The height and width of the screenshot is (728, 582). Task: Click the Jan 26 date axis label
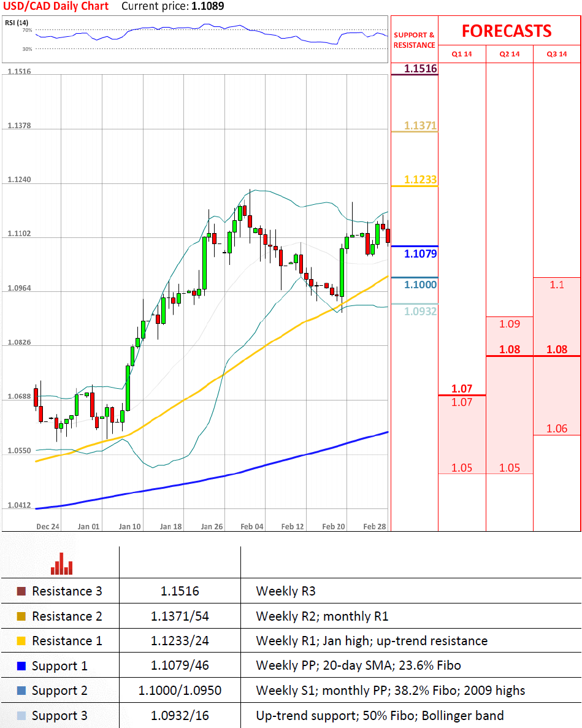click(212, 526)
